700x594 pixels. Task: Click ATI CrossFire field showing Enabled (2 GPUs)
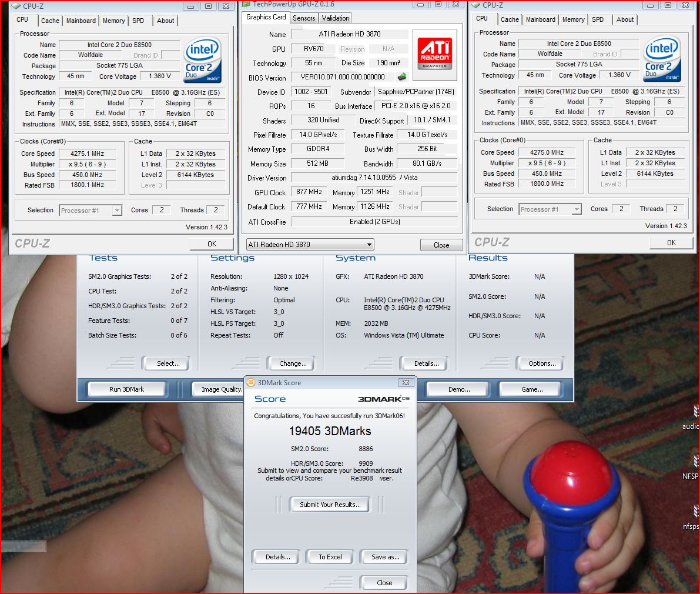(x=374, y=222)
